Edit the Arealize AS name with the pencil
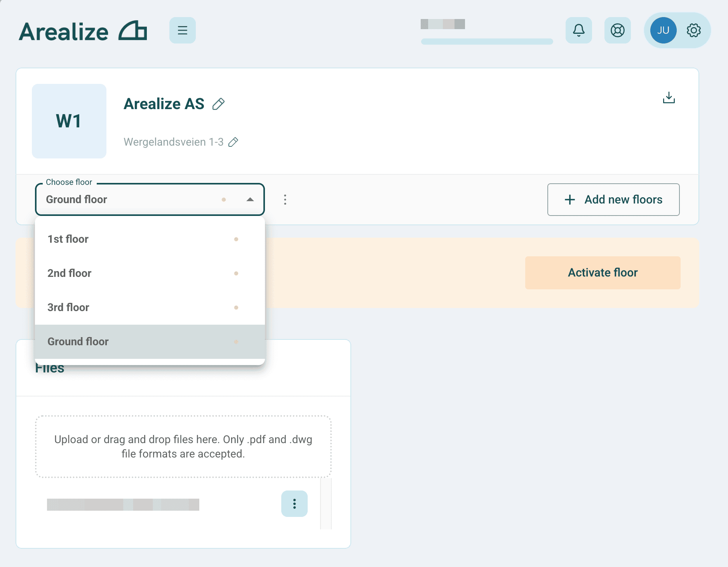Viewport: 728px width, 567px height. coord(218,104)
